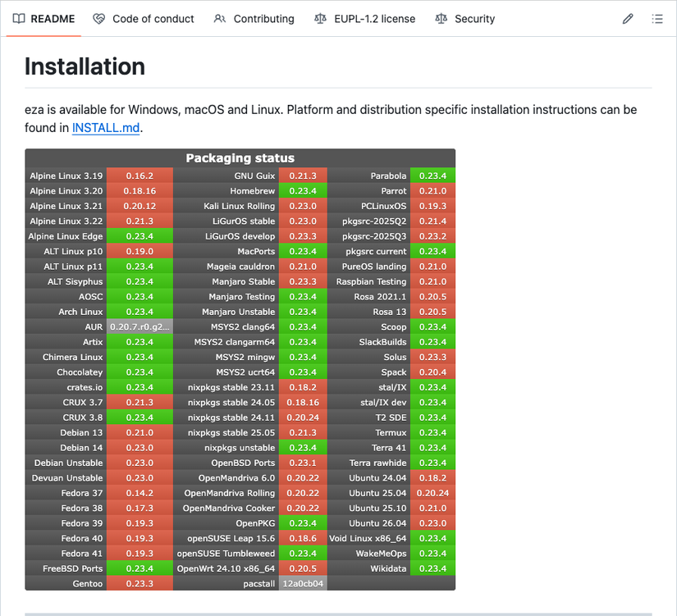This screenshot has width=677, height=616.
Task: Open the Security tab
Action: click(465, 18)
